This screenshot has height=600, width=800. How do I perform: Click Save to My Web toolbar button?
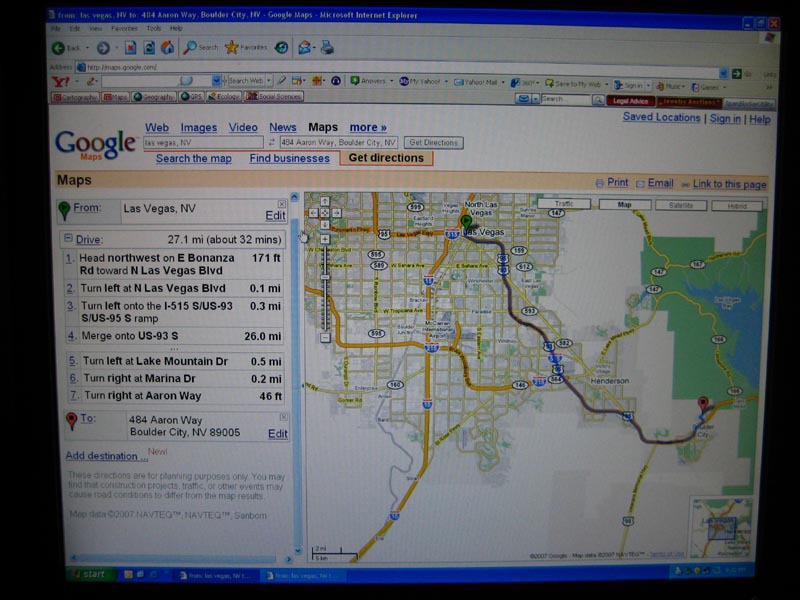[x=573, y=84]
